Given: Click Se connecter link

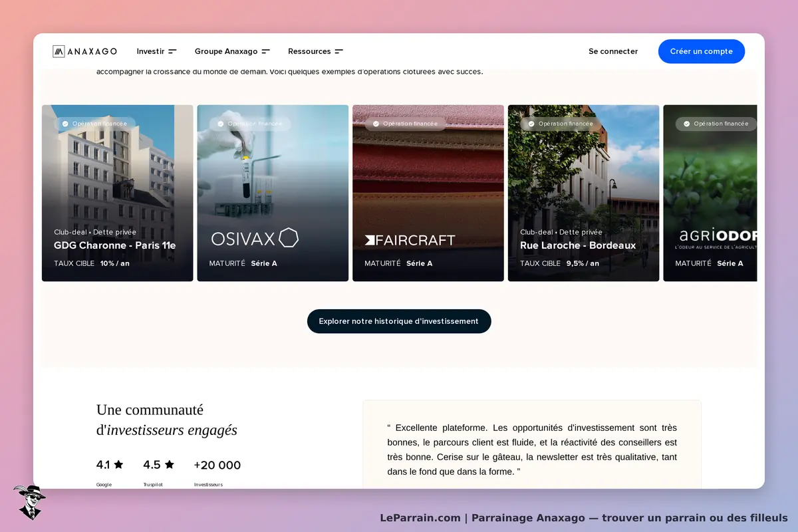Looking at the screenshot, I should coord(613,51).
